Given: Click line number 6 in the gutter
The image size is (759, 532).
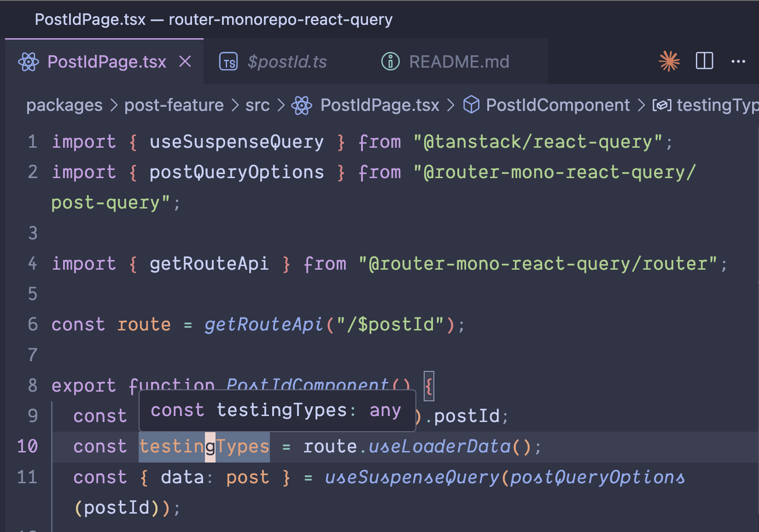Looking at the screenshot, I should pyautogui.click(x=33, y=324).
